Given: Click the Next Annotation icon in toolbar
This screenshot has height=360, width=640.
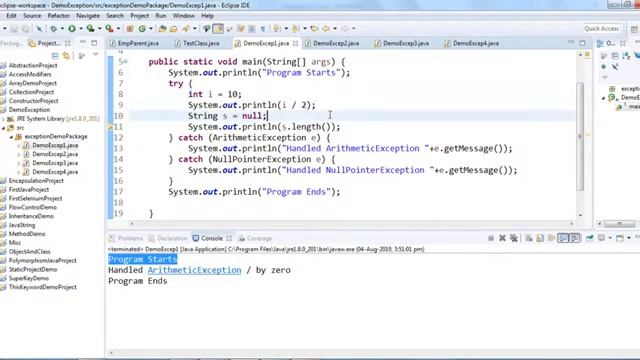Looking at the screenshot, I should click(x=277, y=29).
